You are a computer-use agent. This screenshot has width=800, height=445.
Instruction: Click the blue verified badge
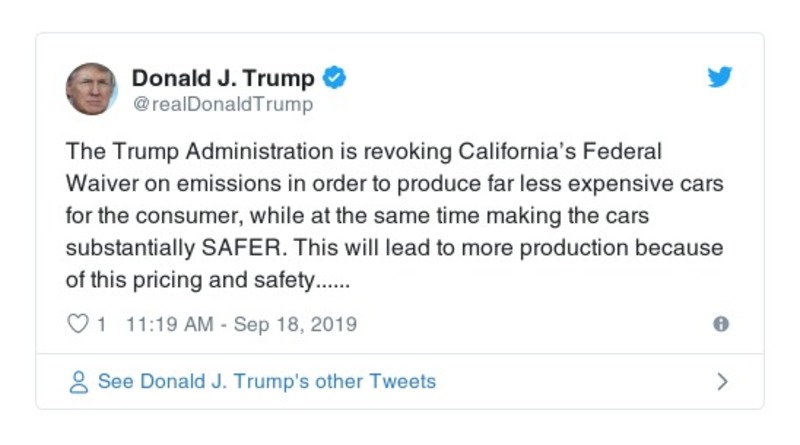pos(336,78)
